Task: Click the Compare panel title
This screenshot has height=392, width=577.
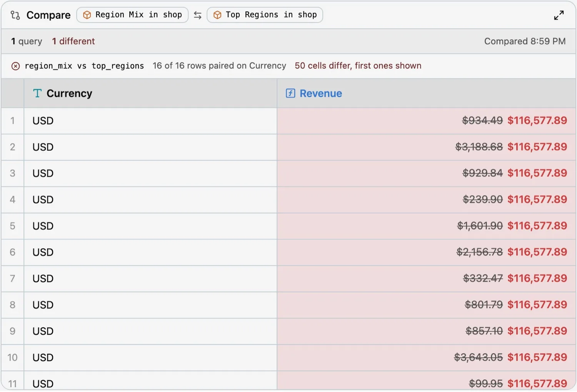Action: tap(48, 15)
